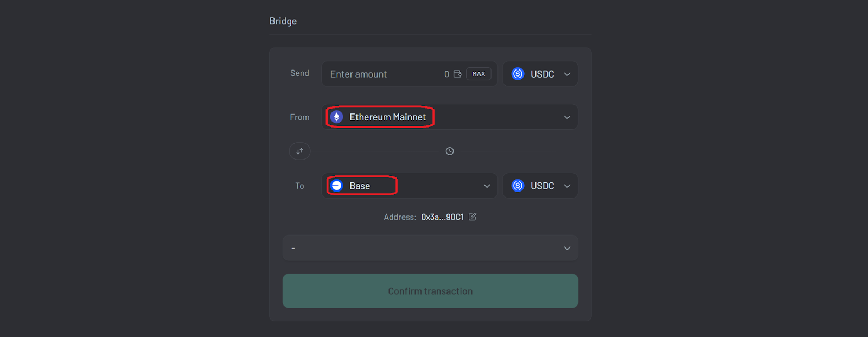868x337 pixels.
Task: Select the Ethereum network icon in From field
Action: [337, 117]
